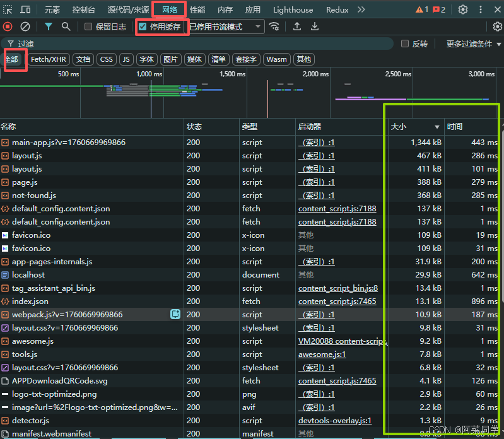Click script icon beside detector.js
504x439 pixels.
pyautogui.click(x=5, y=421)
